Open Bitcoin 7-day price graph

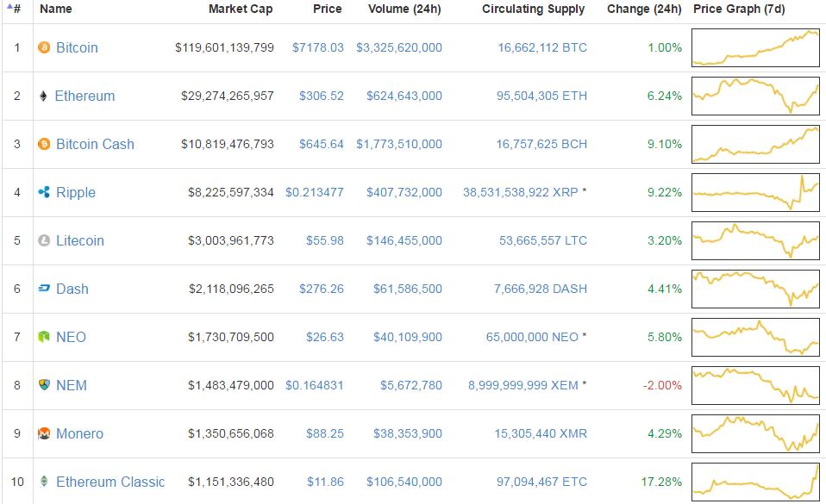756,48
